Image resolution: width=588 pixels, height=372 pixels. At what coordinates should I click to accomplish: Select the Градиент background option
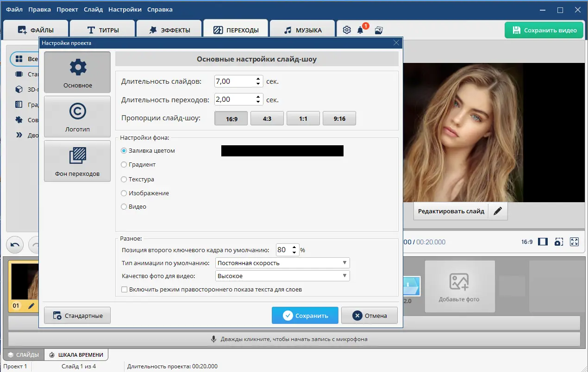(x=138, y=164)
